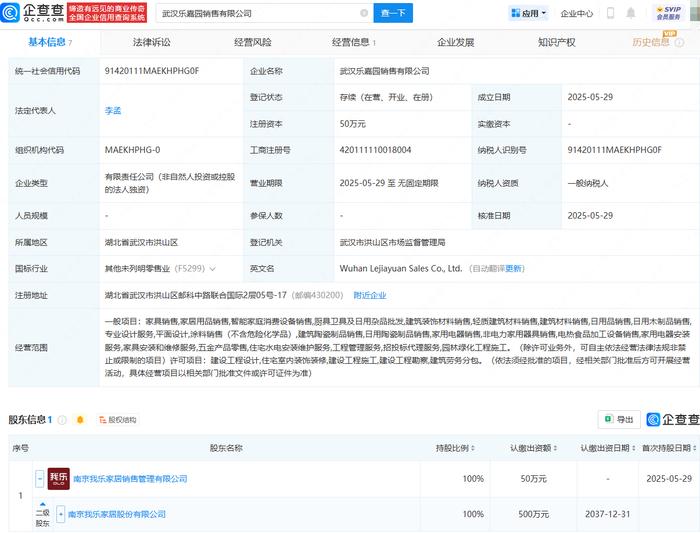The width and height of the screenshot is (700, 533).
Task: Click the 500万元 subscribed capital cell
Action: coord(533,514)
